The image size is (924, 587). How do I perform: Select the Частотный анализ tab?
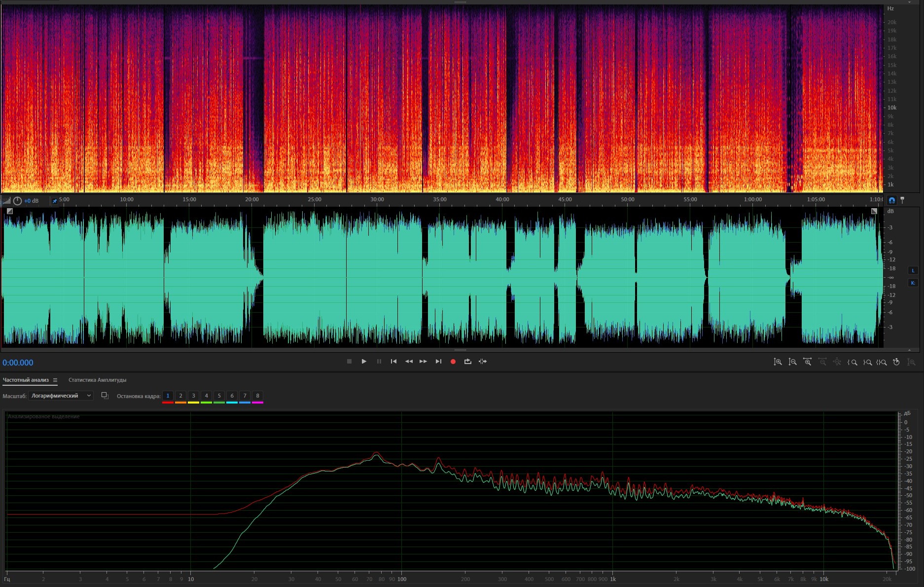click(26, 380)
